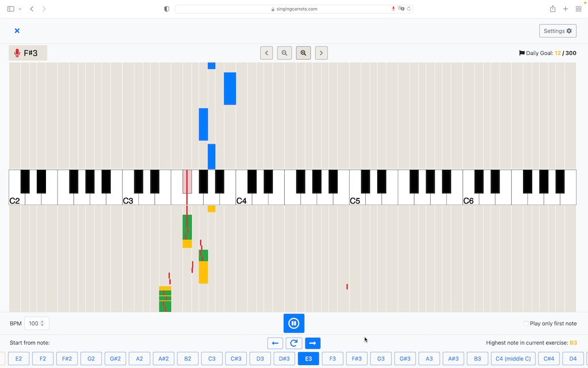Toggle the microphone F#3 pitch indicator
Viewport: 588px width, 368px height.
coord(28,53)
